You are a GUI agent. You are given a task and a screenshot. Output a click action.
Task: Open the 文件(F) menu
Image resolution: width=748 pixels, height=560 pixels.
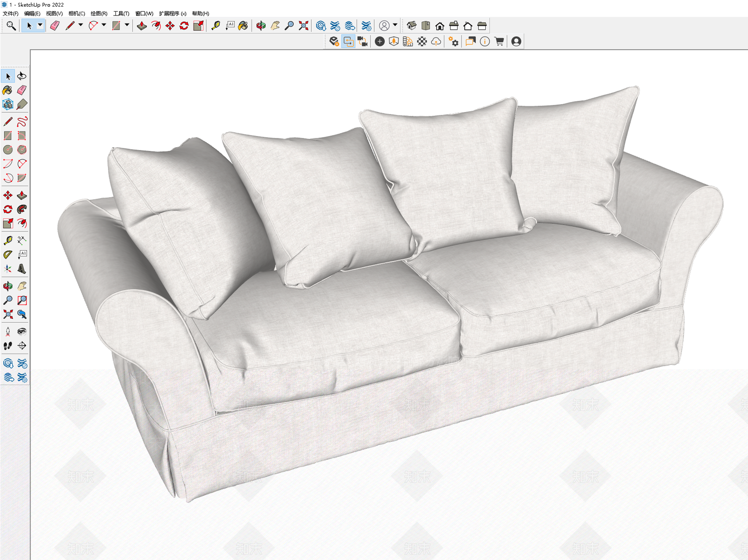pos(10,14)
